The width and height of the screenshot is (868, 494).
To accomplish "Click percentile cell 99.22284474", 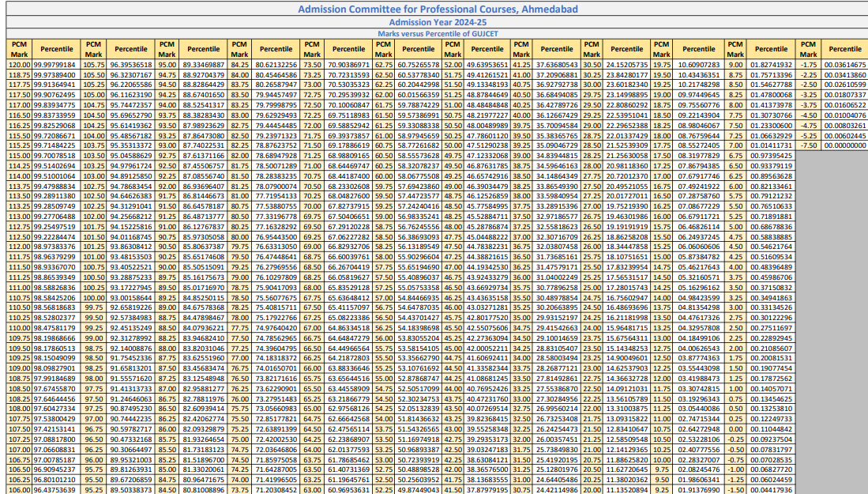I will point(56,236).
